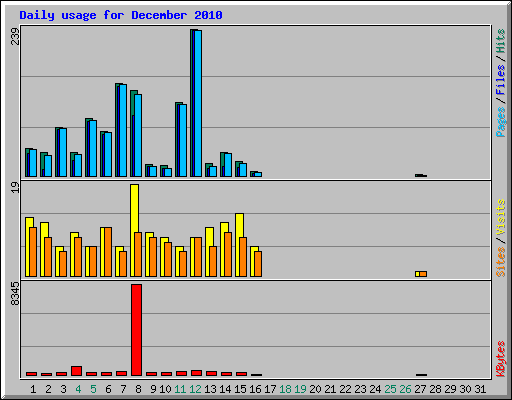Screen dimensions: 512x400
Task: Click day 21 on the x-axis
Action: (330, 389)
